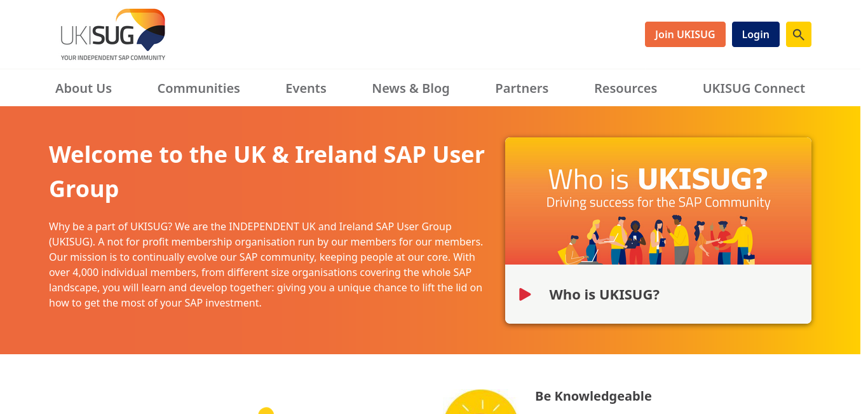Viewport: 868px width, 414px height.
Task: Go to UKISUG Connect
Action: point(754,88)
